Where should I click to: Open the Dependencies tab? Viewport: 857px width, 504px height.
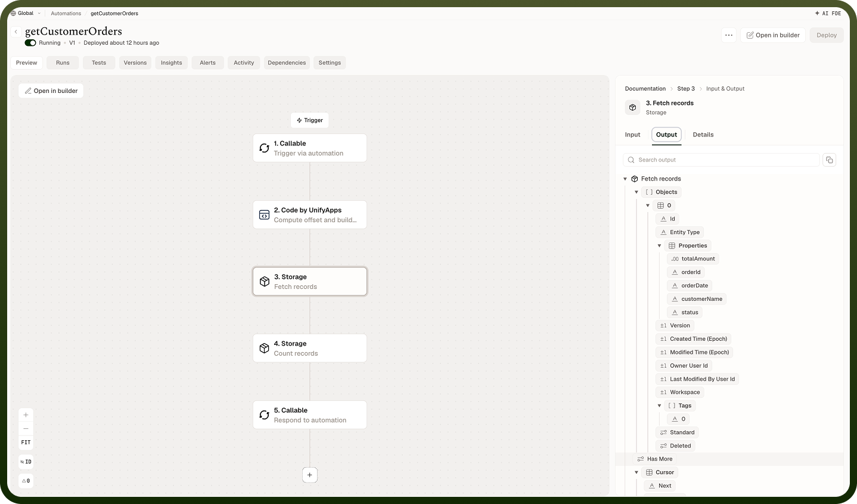point(287,63)
